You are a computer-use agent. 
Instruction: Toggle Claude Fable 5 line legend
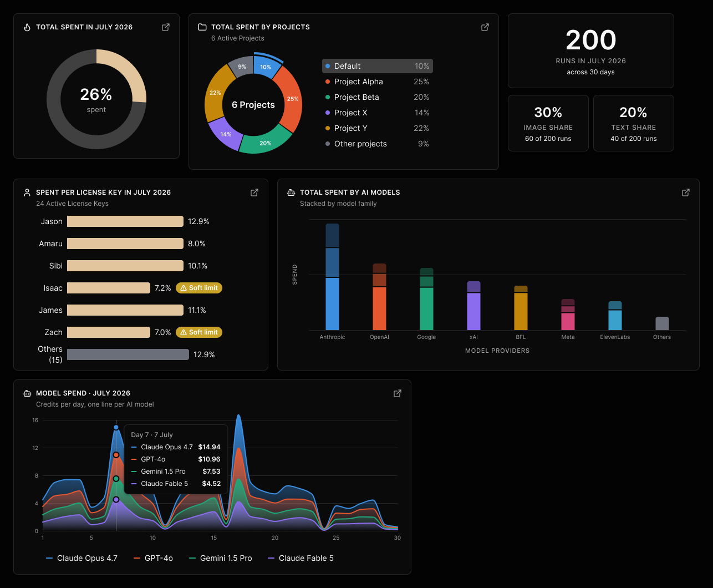pyautogui.click(x=301, y=558)
